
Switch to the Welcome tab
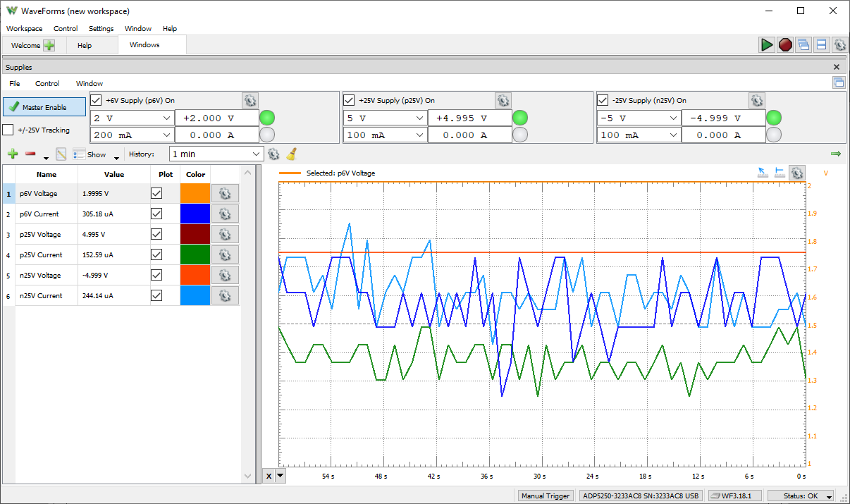click(33, 45)
